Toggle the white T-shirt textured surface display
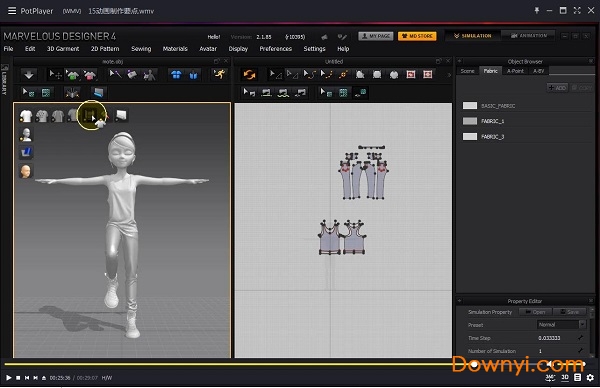This screenshot has height=388, width=600. pos(26,116)
